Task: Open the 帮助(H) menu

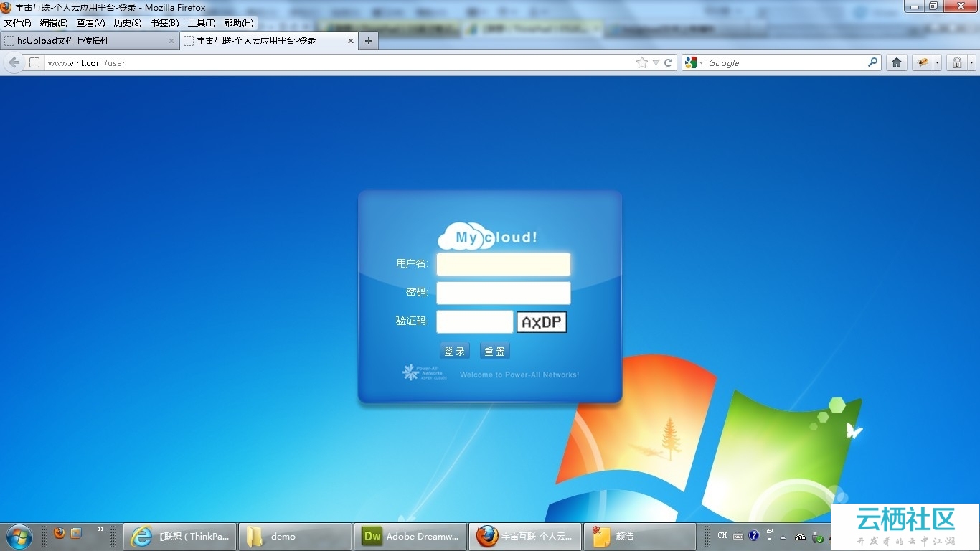Action: point(239,23)
